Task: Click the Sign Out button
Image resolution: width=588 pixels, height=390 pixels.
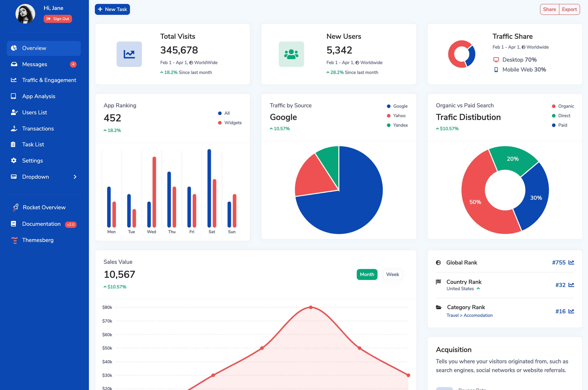Action: pyautogui.click(x=58, y=19)
